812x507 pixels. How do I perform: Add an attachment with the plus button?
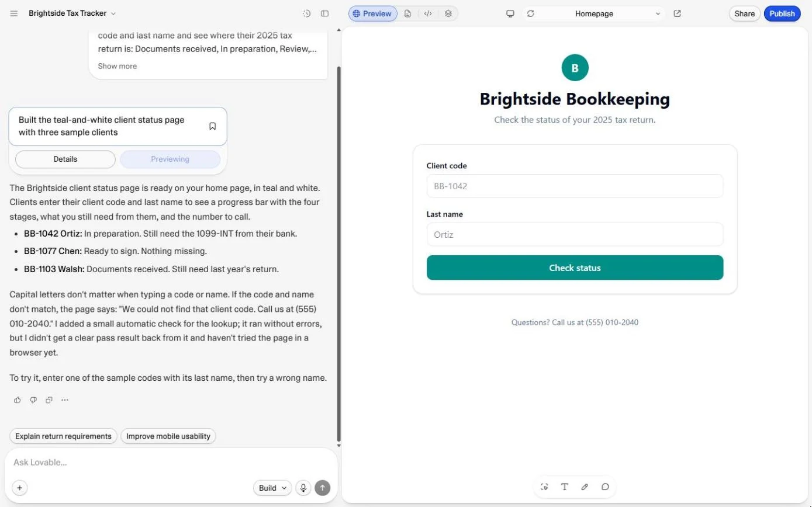[x=19, y=488]
